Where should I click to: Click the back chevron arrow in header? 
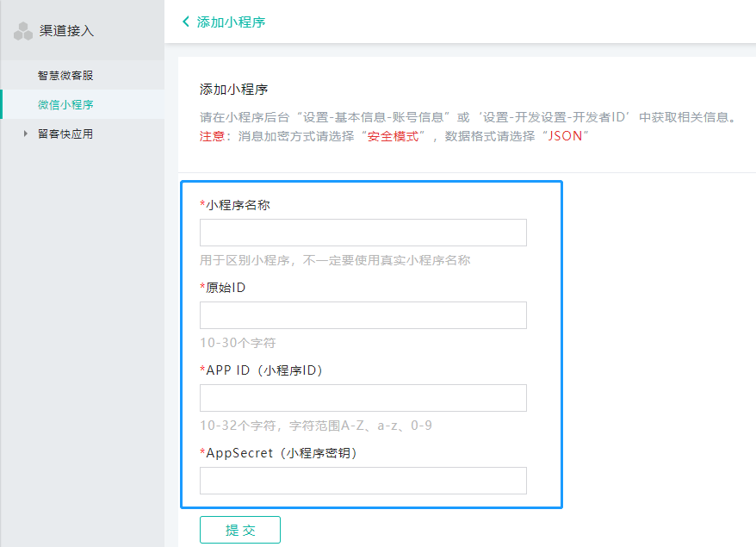[186, 22]
